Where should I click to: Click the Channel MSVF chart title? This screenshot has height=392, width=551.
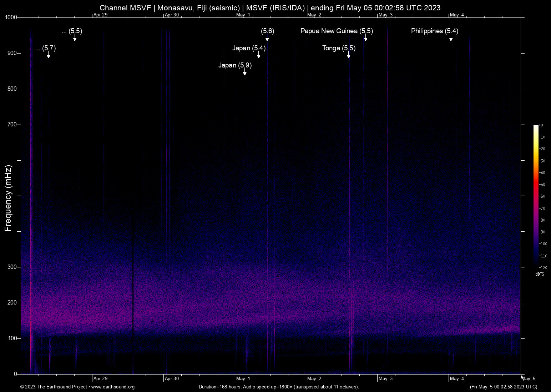[270, 7]
